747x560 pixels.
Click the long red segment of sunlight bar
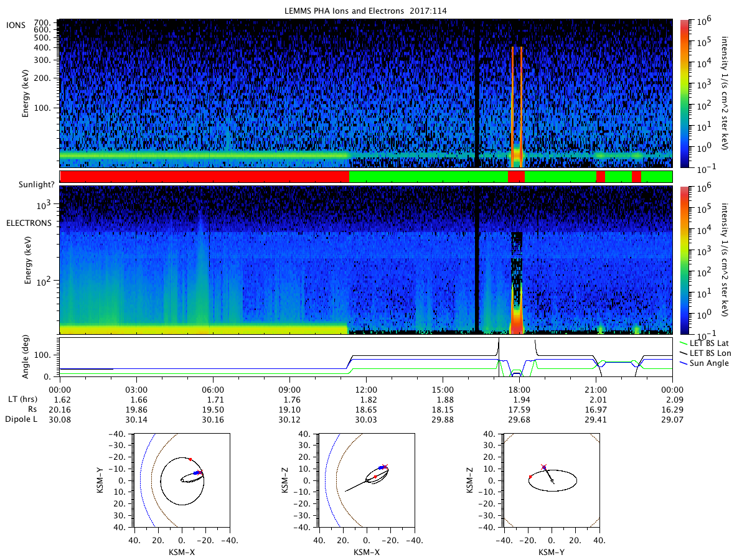pos(204,177)
